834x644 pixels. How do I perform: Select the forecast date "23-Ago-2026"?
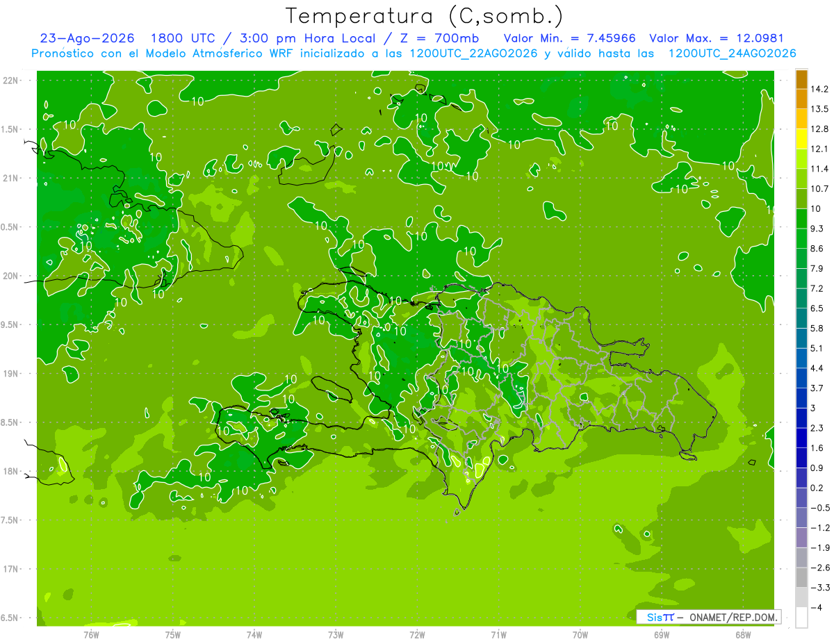[88, 38]
